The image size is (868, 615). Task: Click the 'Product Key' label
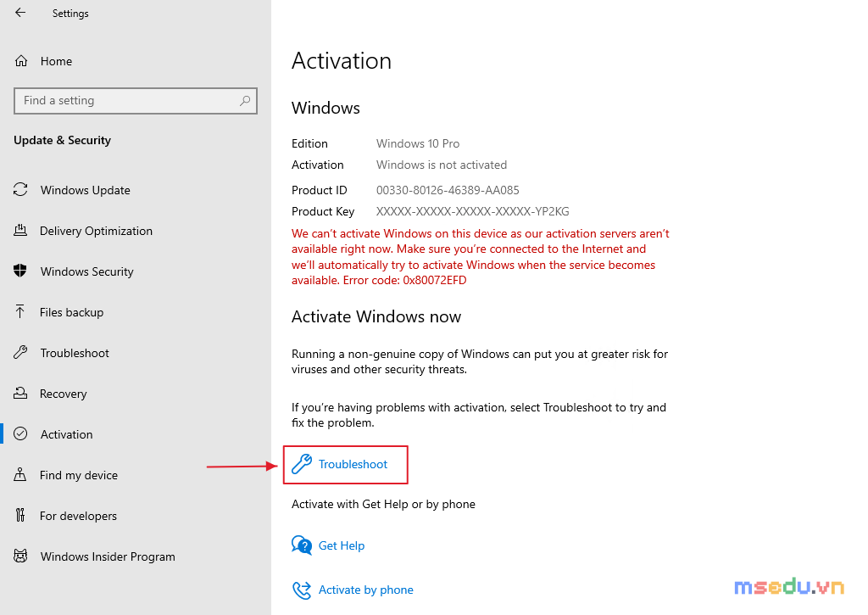click(323, 211)
